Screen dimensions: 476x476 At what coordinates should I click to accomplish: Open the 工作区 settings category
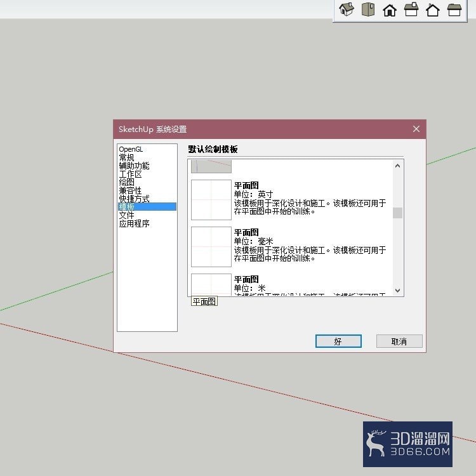coord(130,174)
